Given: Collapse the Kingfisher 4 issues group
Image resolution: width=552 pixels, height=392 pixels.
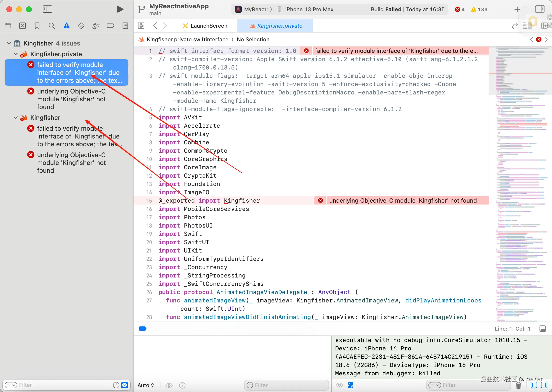Looking at the screenshot, I should point(9,43).
